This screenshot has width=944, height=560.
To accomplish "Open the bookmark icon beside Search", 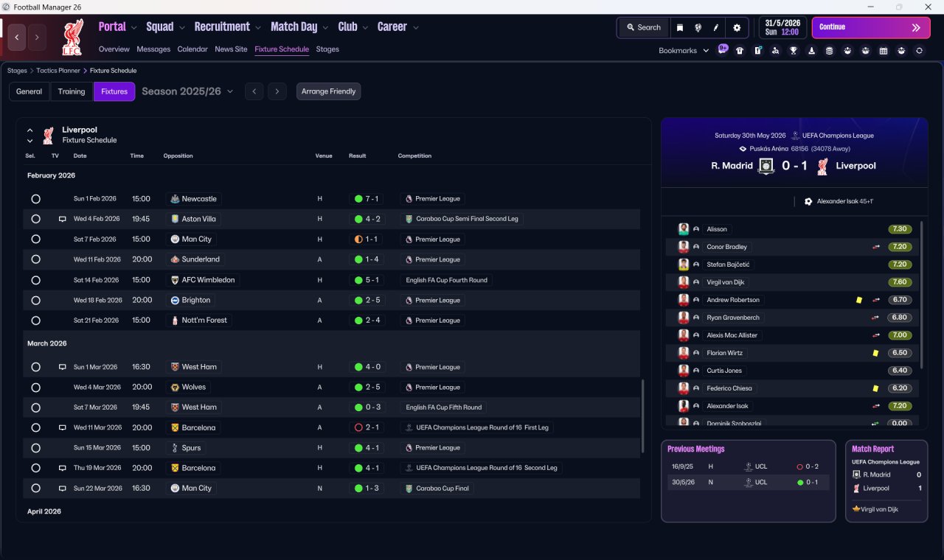I will [680, 27].
